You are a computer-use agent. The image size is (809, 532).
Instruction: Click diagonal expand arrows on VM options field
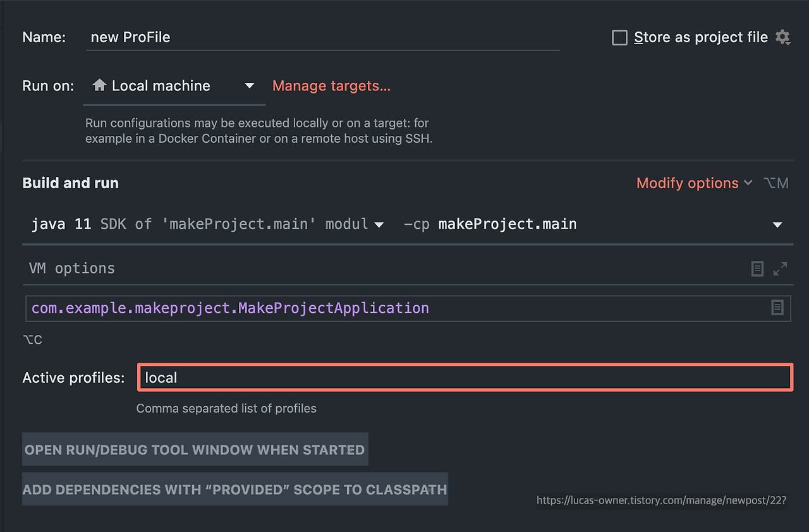(x=779, y=268)
